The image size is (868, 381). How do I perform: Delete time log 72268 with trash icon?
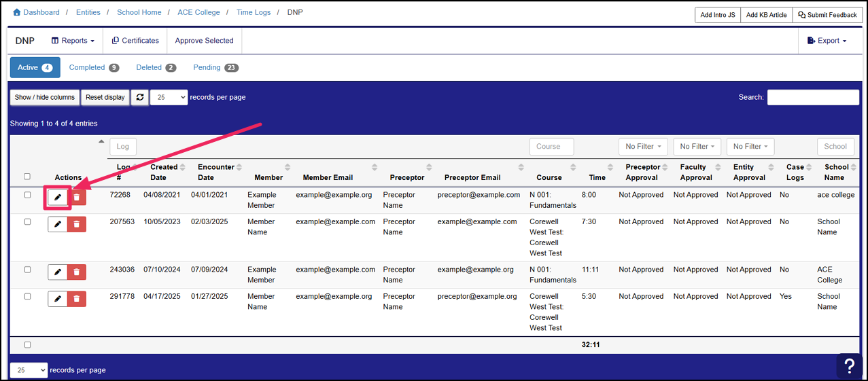click(x=77, y=198)
